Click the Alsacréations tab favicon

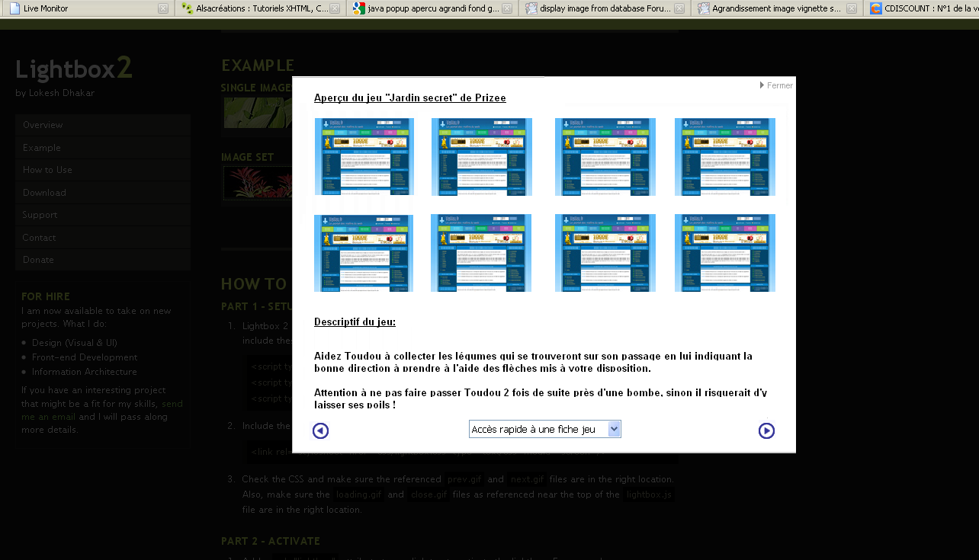tap(187, 8)
